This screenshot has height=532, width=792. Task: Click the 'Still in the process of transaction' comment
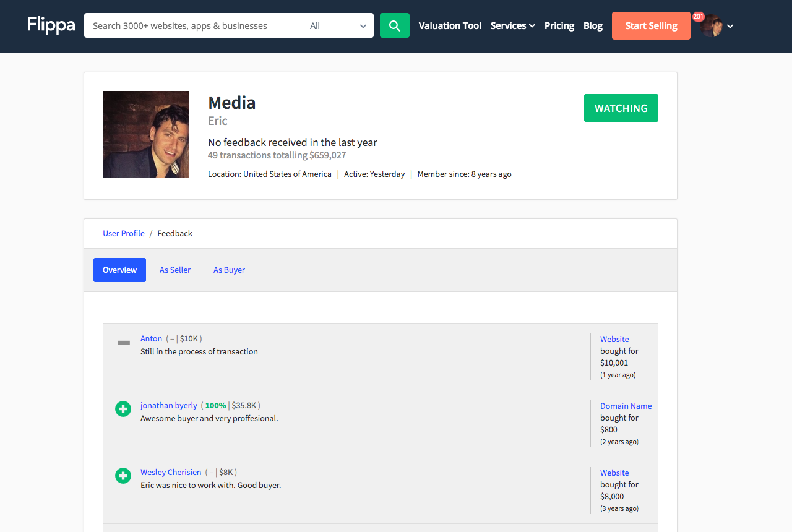point(199,351)
